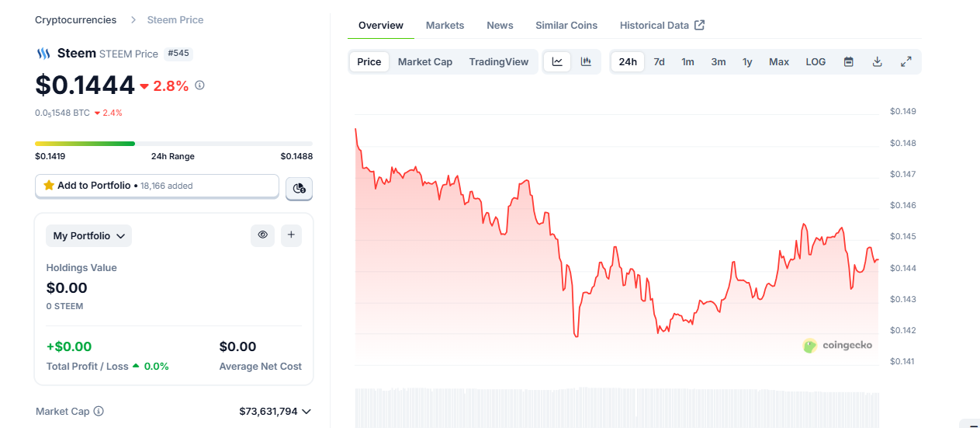Viewport: 980px width, 428px height.
Task: Click the plus icon in My Portfolio
Action: point(291,235)
